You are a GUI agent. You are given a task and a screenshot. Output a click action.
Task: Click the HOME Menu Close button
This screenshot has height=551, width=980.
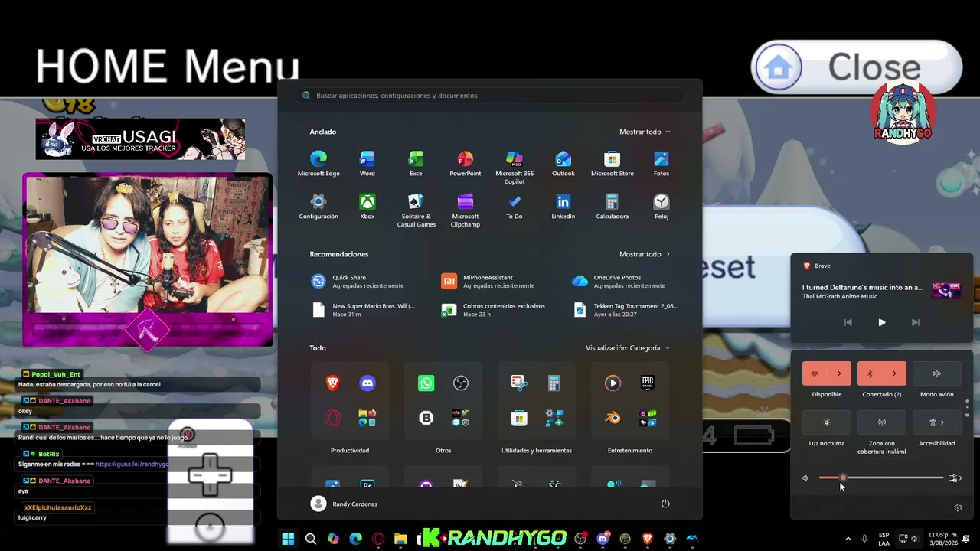pyautogui.click(x=856, y=67)
